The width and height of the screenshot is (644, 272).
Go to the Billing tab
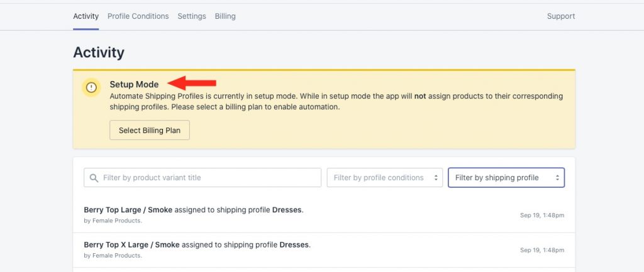click(225, 16)
